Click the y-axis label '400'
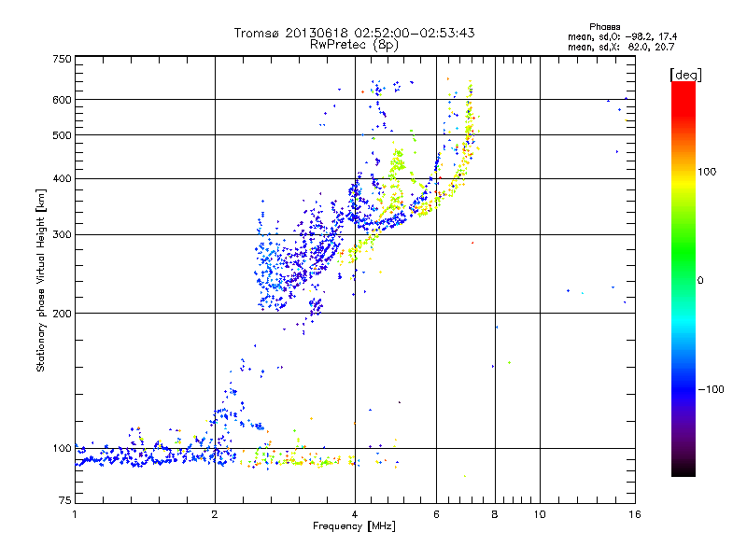This screenshot has height=560, width=747. point(63,179)
